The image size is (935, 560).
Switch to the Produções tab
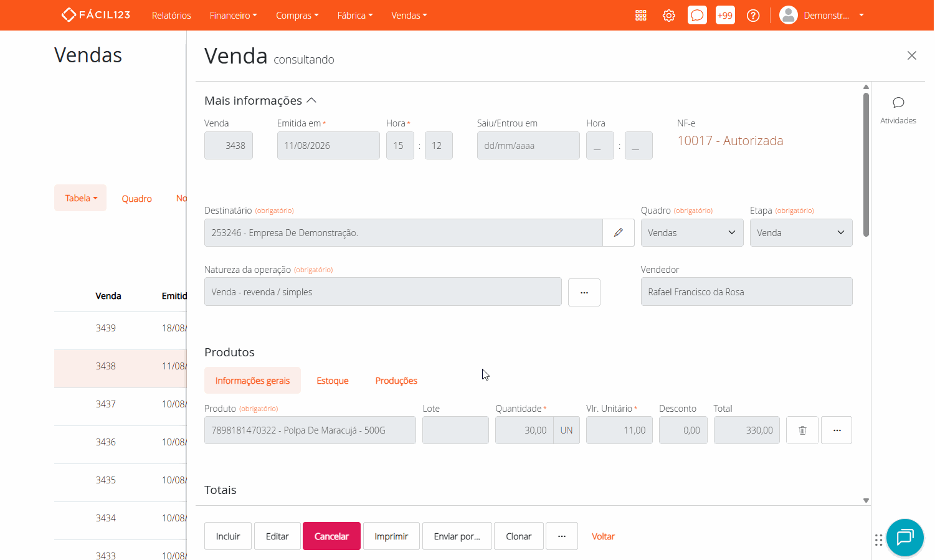pyautogui.click(x=396, y=381)
